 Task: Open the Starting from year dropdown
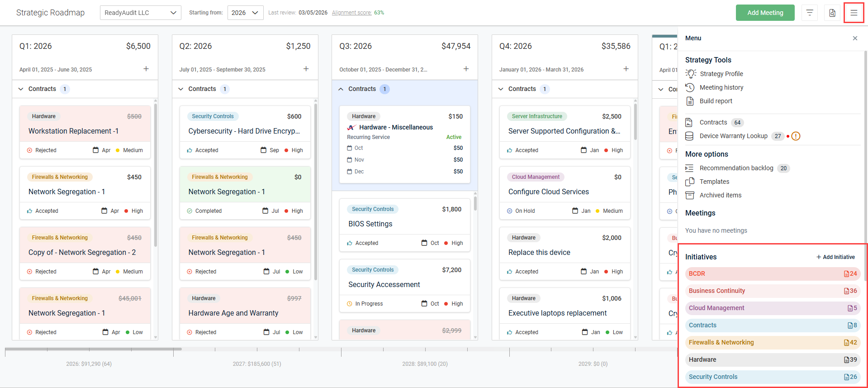pyautogui.click(x=245, y=13)
